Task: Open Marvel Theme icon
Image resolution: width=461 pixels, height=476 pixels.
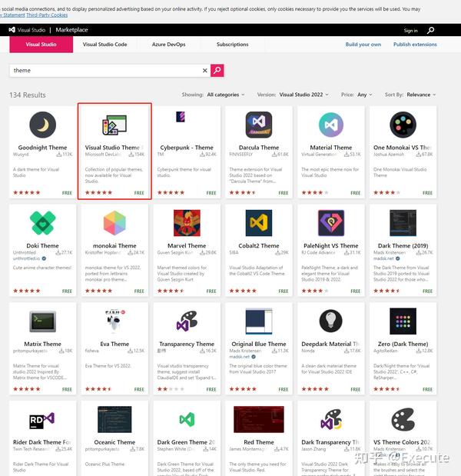Action: [x=187, y=223]
